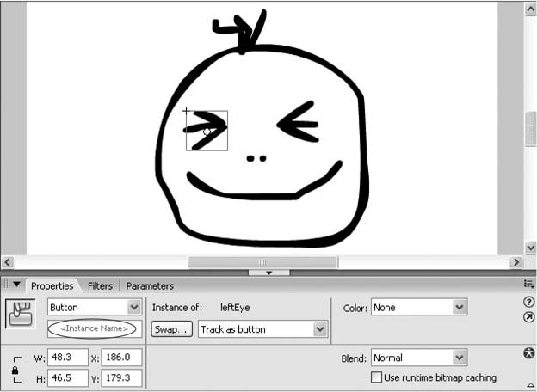The image size is (537, 392).
Task: Open the Actions panel arrow icon
Action: [x=529, y=317]
